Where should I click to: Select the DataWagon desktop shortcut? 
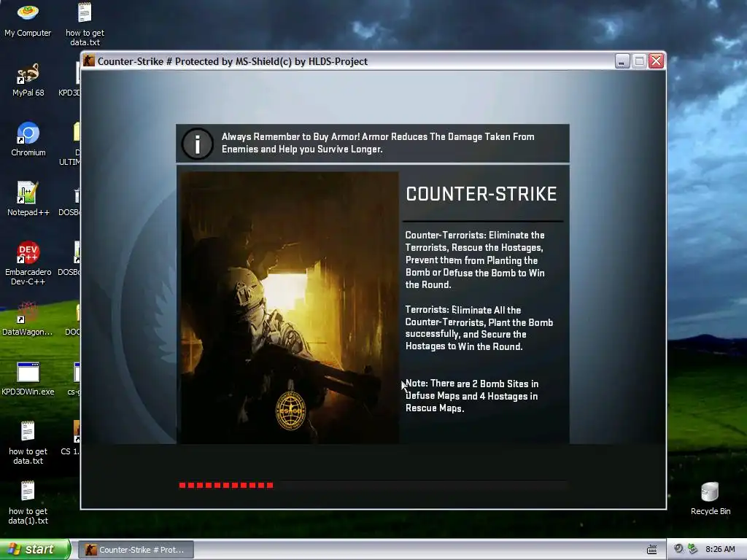pos(28,319)
